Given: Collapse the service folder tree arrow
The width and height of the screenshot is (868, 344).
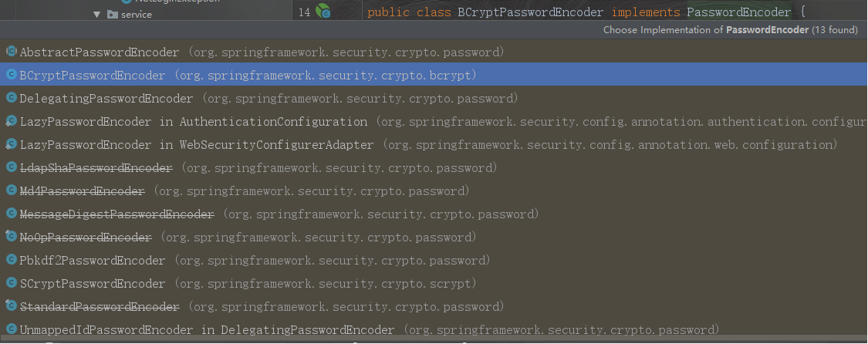Looking at the screenshot, I should pos(97,14).
